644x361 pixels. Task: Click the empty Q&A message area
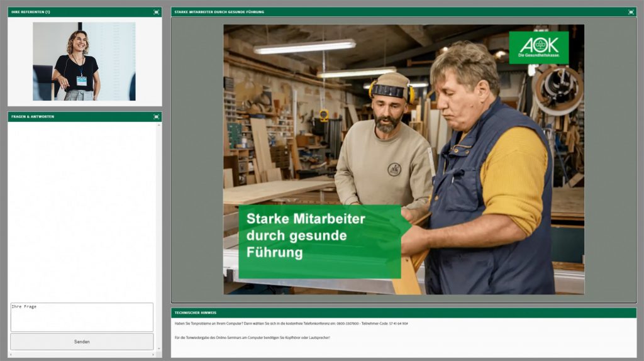pyautogui.click(x=82, y=208)
